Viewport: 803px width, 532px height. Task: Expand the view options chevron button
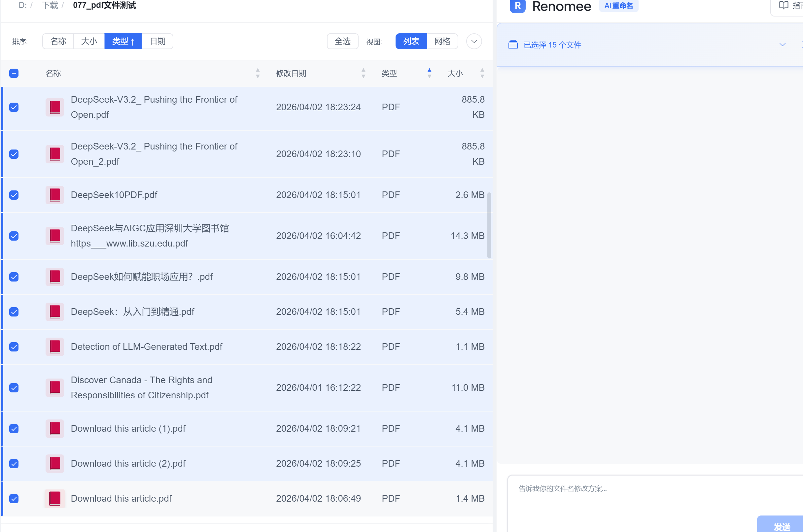(474, 41)
